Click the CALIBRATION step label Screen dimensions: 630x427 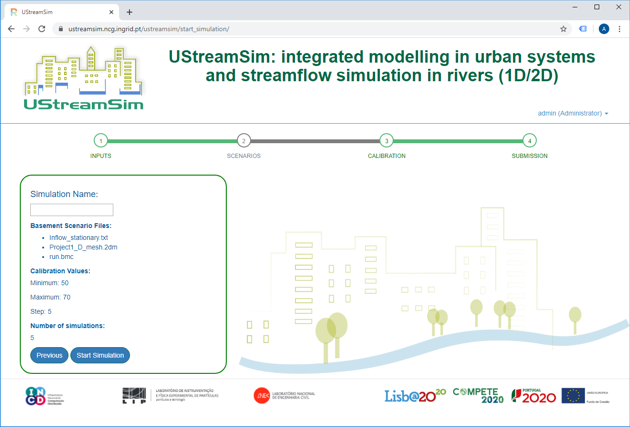coord(387,156)
